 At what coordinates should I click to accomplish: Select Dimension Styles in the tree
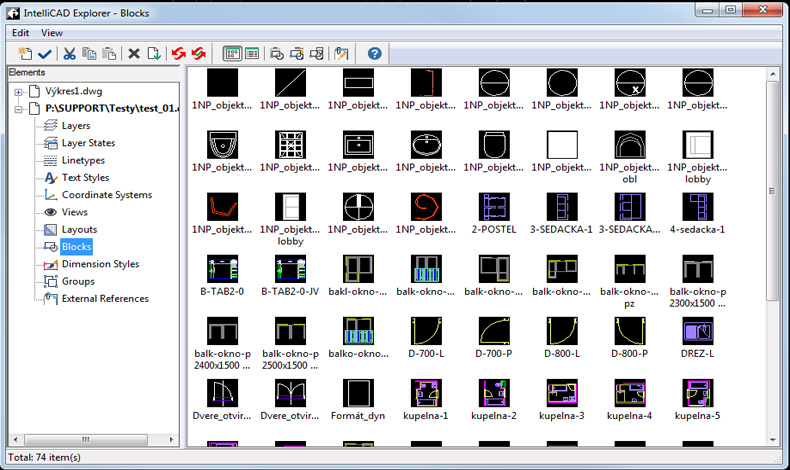[x=100, y=264]
